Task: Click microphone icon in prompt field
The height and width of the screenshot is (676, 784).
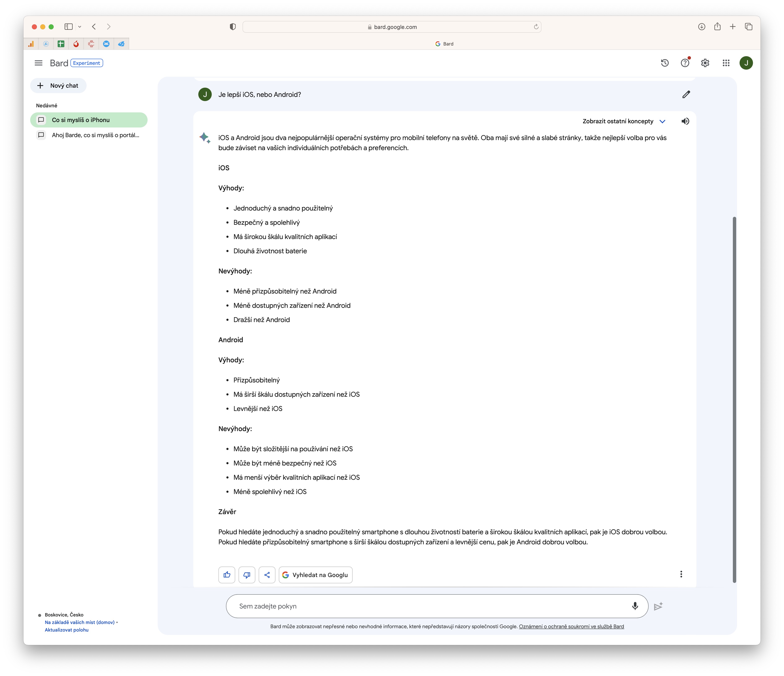Action: 635,606
